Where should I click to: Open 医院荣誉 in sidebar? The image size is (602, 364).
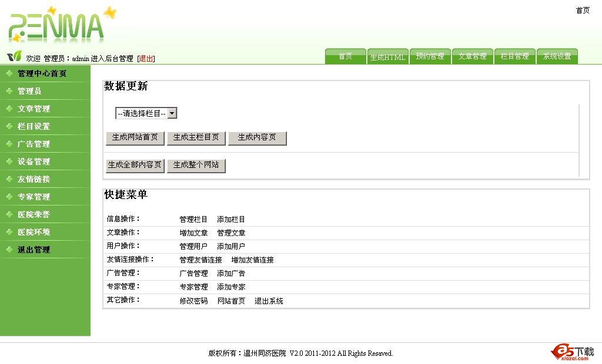[34, 214]
